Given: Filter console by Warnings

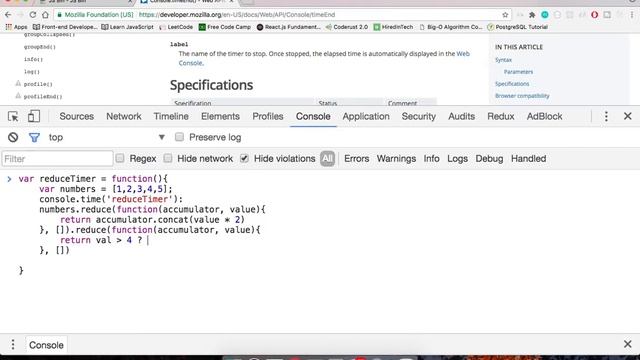Looking at the screenshot, I should pyautogui.click(x=396, y=158).
